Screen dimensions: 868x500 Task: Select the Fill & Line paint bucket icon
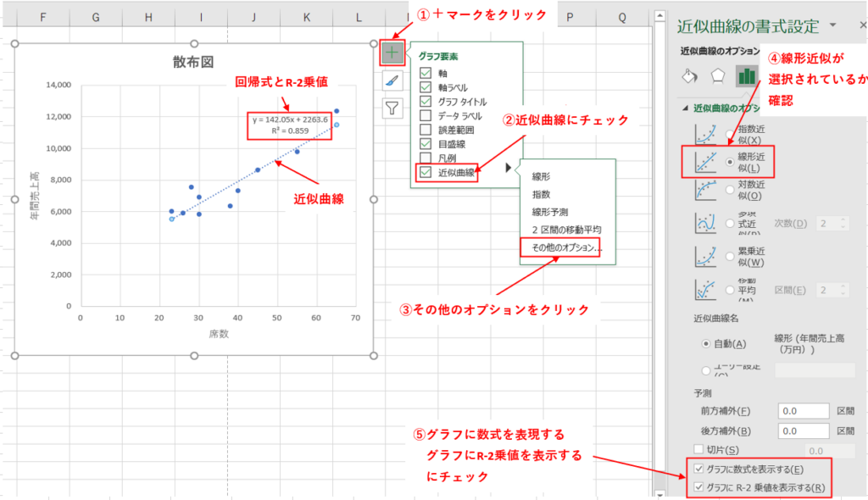coord(689,75)
